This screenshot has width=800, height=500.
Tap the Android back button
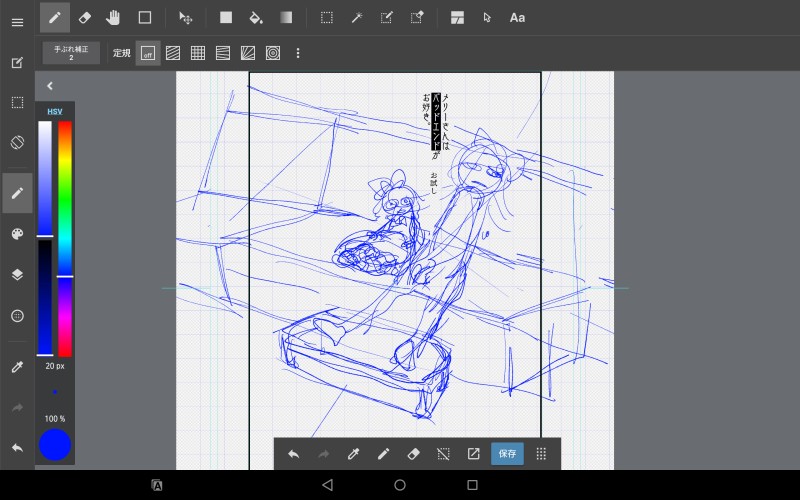click(328, 485)
